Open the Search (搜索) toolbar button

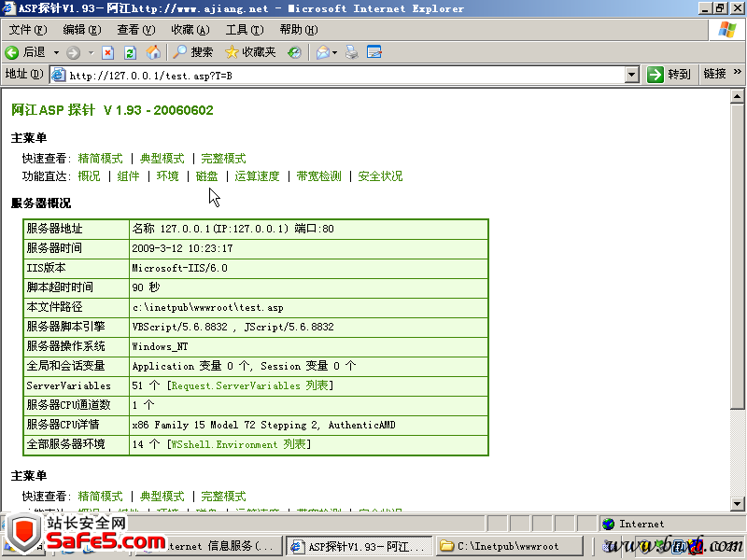[x=192, y=52]
